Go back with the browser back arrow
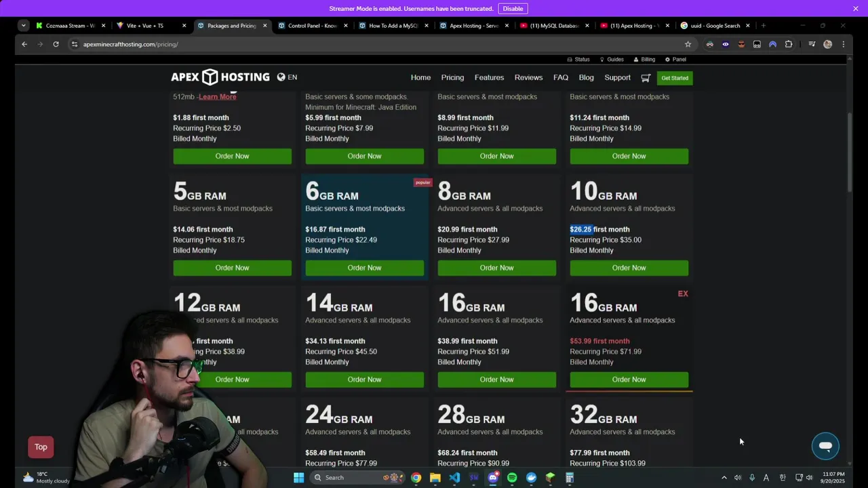Image resolution: width=868 pixels, height=488 pixels. (24, 44)
